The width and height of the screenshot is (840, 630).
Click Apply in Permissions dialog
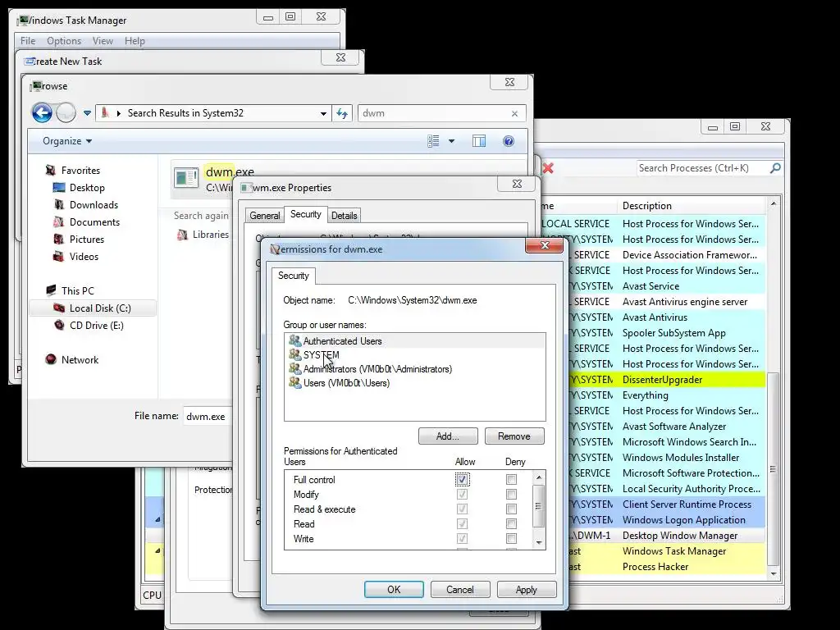click(527, 589)
